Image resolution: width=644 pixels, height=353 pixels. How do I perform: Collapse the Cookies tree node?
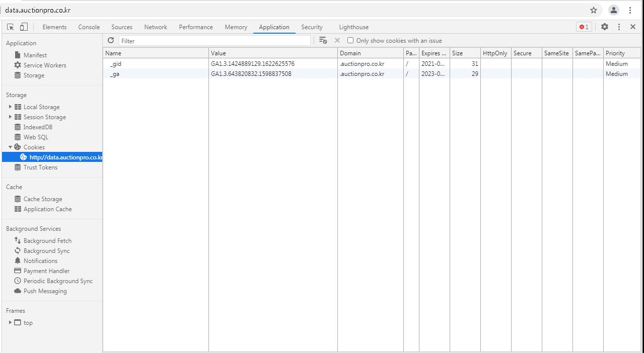click(x=10, y=147)
